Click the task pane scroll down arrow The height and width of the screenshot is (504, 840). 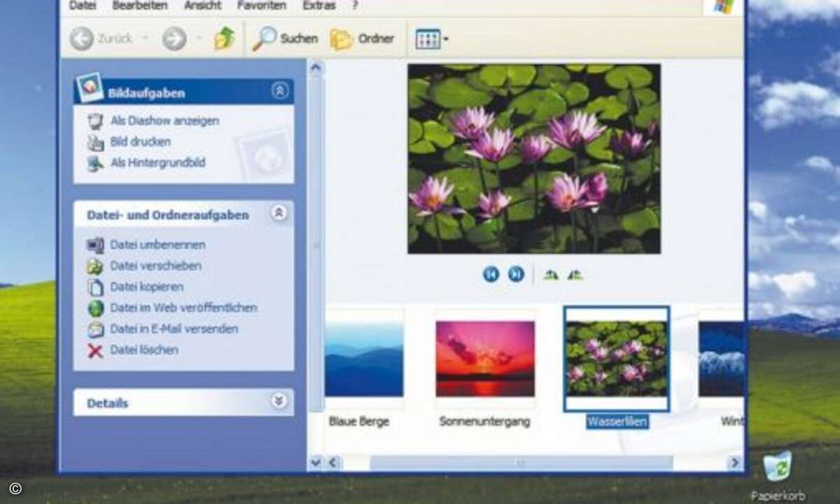coord(316,462)
